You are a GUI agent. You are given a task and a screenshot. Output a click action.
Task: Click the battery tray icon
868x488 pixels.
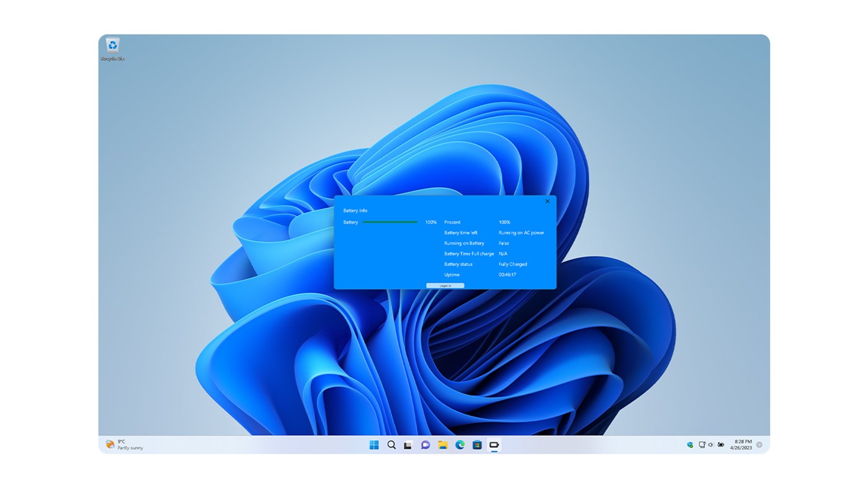[720, 445]
